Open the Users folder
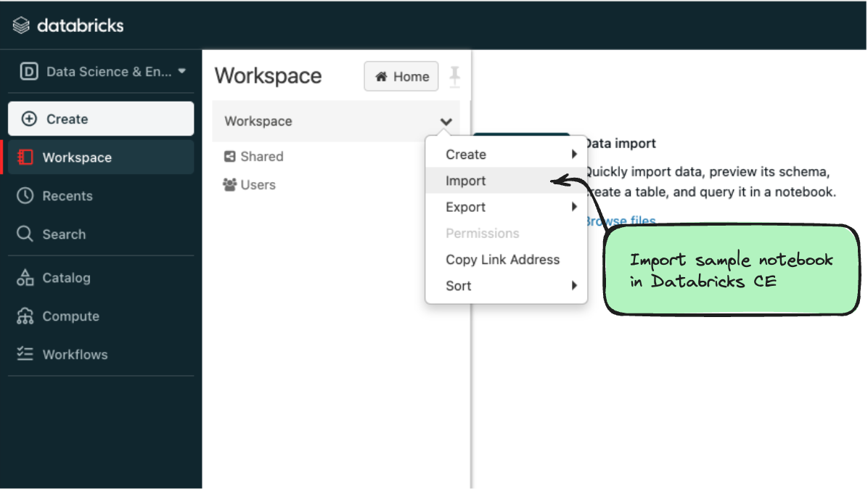 (257, 185)
